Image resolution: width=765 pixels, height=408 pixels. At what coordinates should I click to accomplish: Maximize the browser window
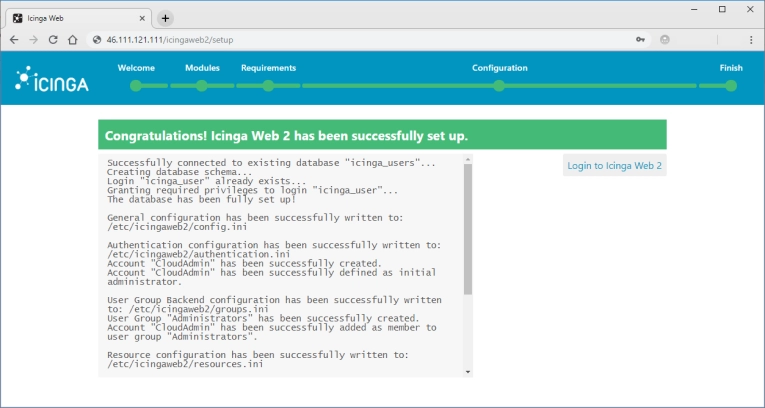pyautogui.click(x=722, y=9)
